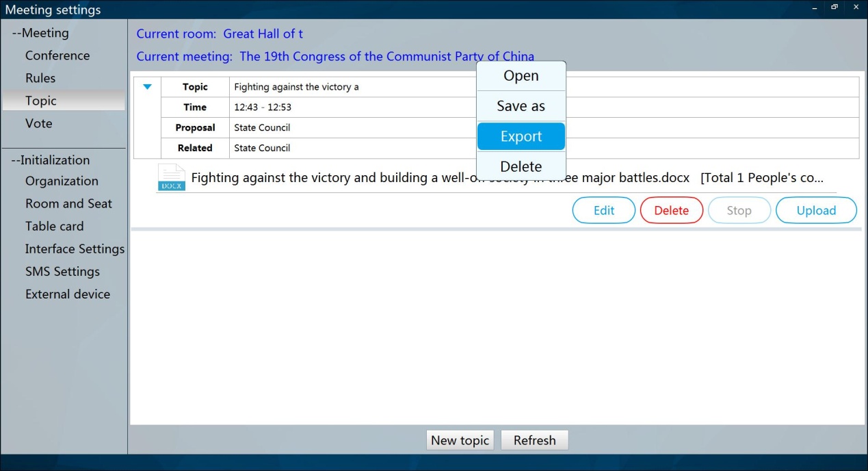868x471 pixels.
Task: Open SMS Settings
Action: [x=62, y=271]
